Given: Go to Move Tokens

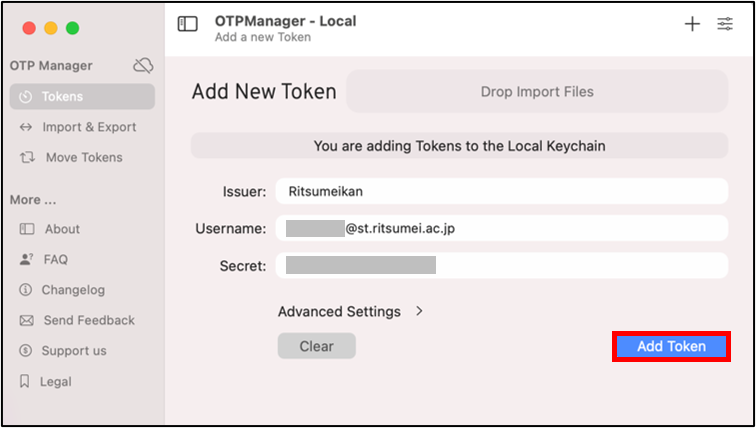Looking at the screenshot, I should 82,158.
